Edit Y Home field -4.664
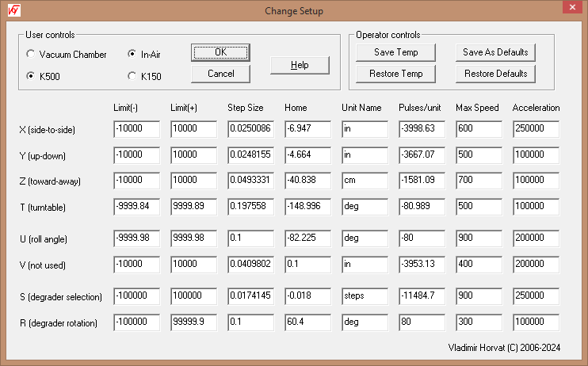This screenshot has height=366, width=588. point(308,155)
